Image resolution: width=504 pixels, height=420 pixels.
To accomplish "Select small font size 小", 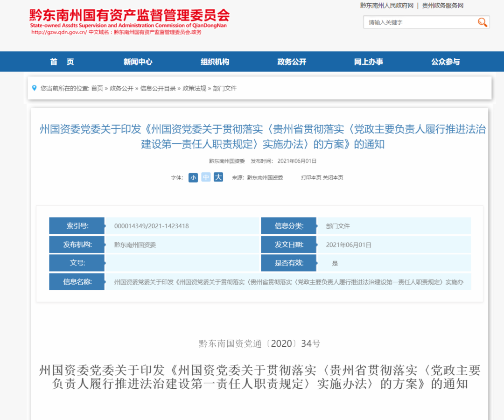I will pyautogui.click(x=193, y=178).
